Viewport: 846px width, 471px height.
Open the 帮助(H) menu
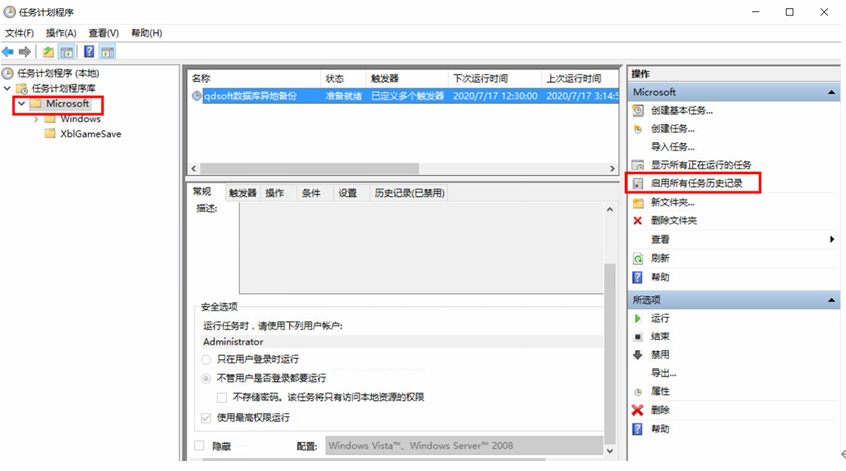(x=147, y=33)
